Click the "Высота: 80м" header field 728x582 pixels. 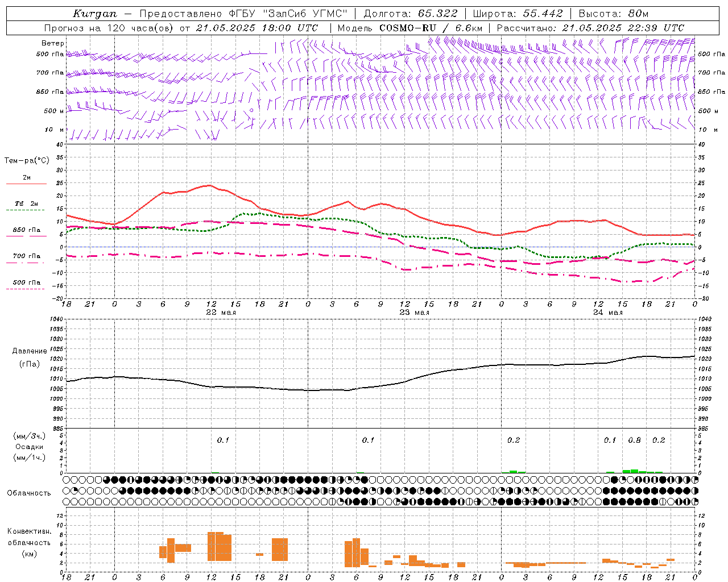pos(613,14)
